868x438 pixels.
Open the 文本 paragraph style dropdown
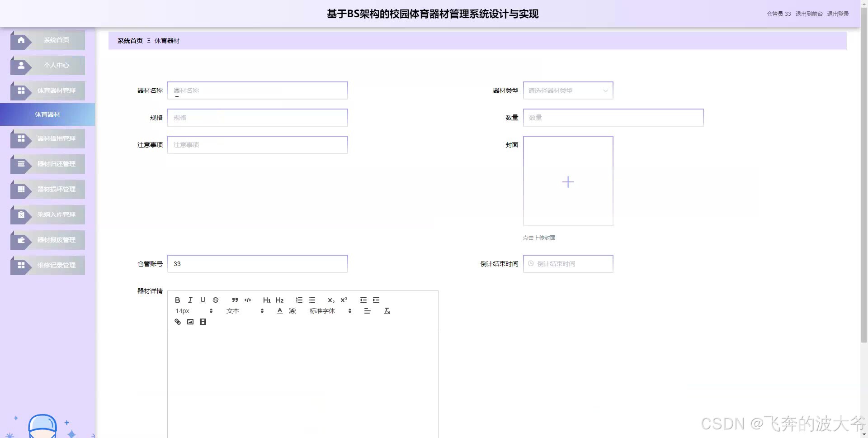245,311
